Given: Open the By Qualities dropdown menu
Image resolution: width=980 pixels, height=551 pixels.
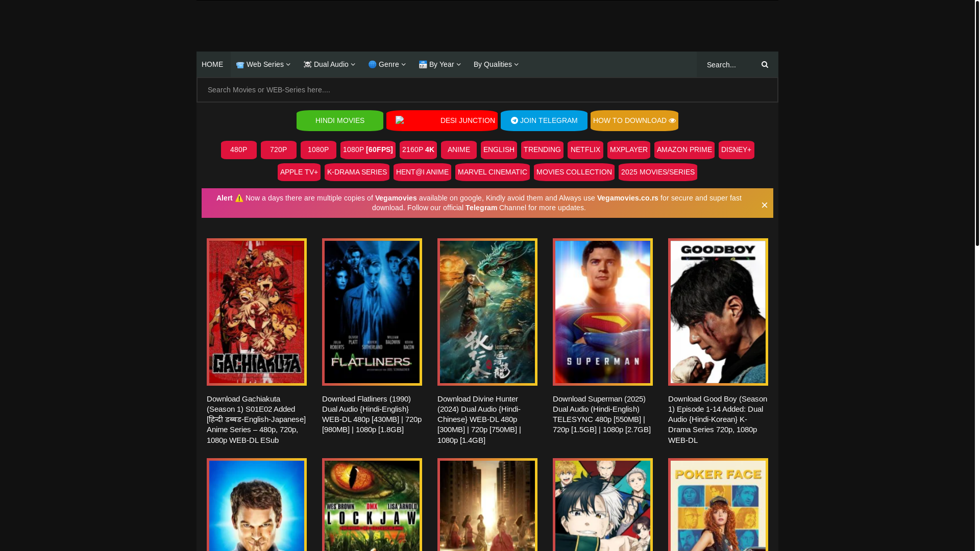Looking at the screenshot, I should 496,64.
